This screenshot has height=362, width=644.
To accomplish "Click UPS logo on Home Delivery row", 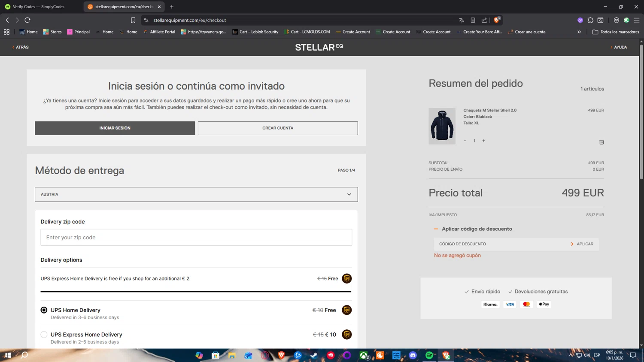I will 346,310.
